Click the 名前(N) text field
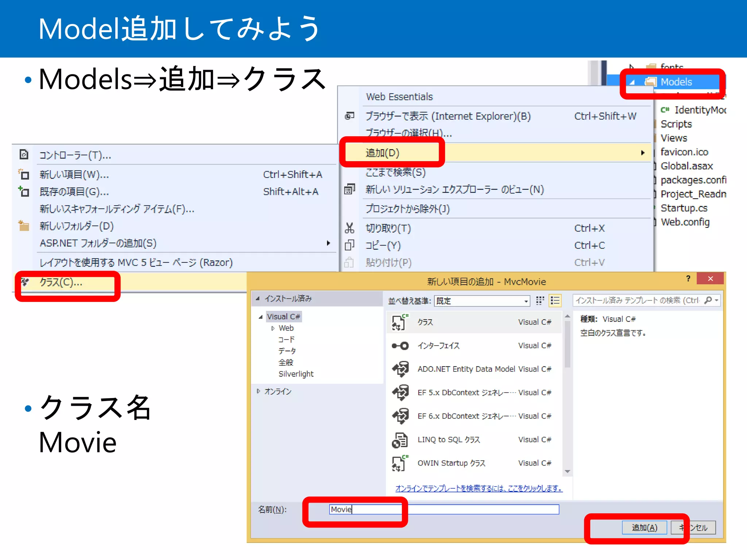 pyautogui.click(x=444, y=509)
